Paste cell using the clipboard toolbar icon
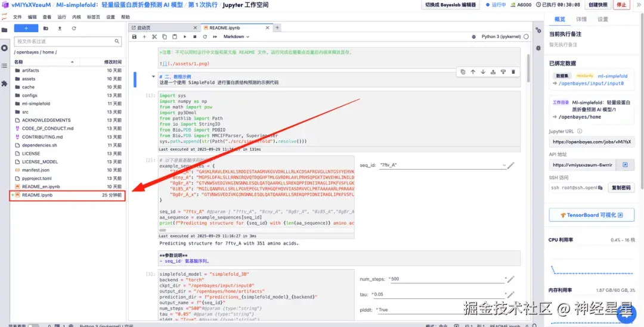Image resolution: width=644 pixels, height=327 pixels. click(175, 36)
